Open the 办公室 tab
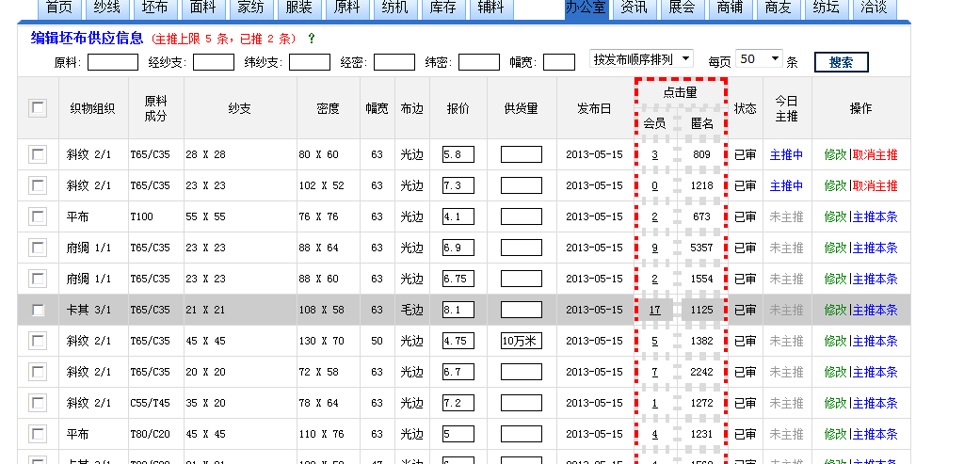Image resolution: width=980 pixels, height=464 pixels. [x=587, y=8]
